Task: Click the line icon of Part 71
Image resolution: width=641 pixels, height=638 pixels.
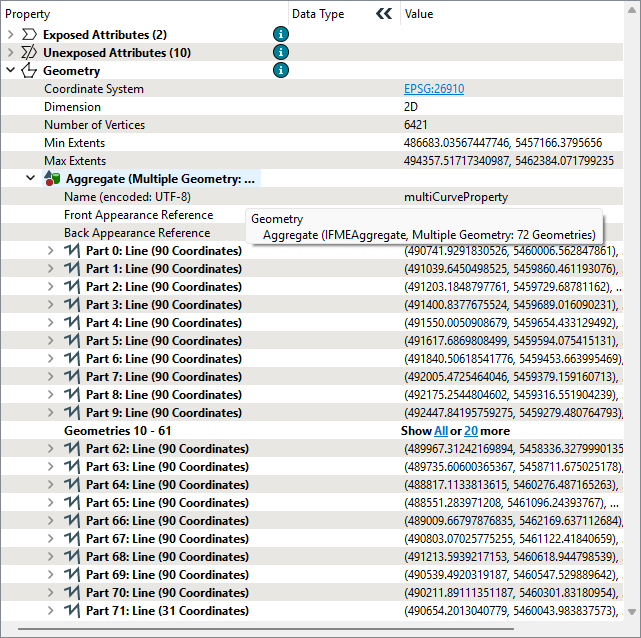Action: coord(72,610)
